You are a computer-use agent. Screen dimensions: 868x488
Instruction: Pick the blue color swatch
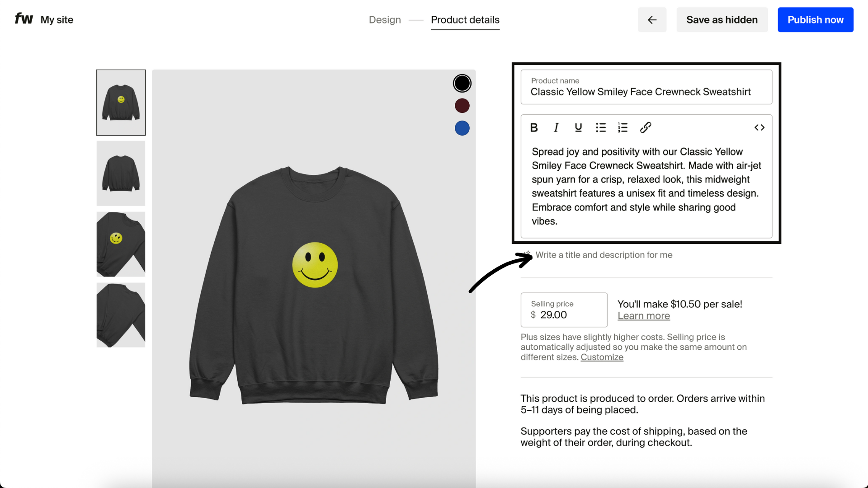[462, 128]
